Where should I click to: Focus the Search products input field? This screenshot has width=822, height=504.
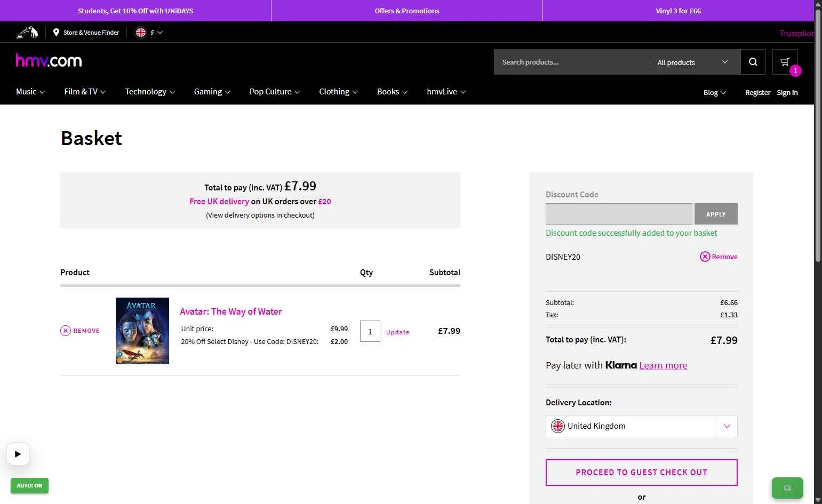click(571, 62)
